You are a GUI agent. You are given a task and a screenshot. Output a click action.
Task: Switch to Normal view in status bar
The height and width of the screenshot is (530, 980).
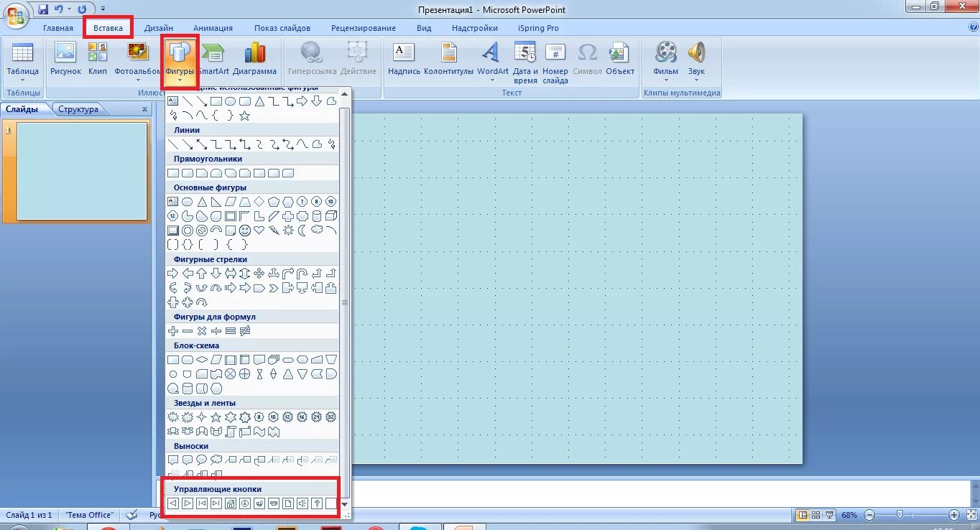pyautogui.click(x=803, y=515)
